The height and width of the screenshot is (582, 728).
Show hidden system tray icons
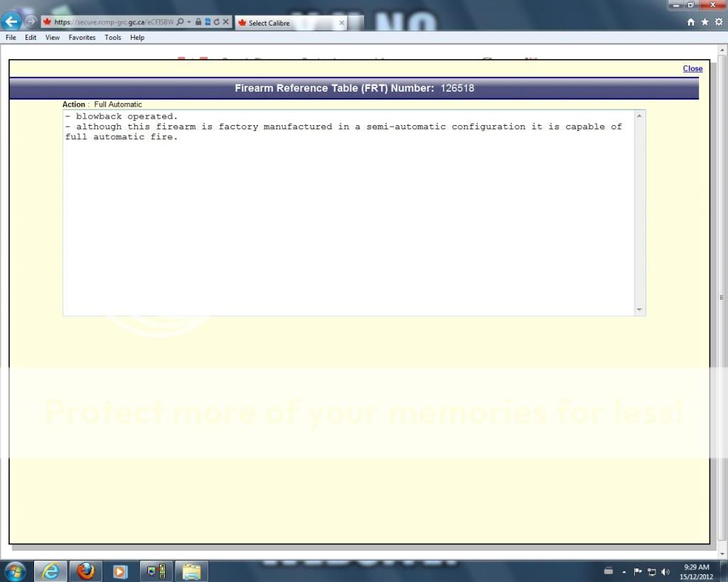coord(624,571)
